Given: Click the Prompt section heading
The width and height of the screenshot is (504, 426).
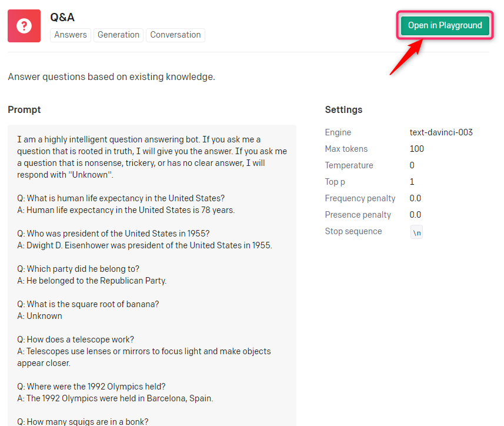Looking at the screenshot, I should 24,109.
